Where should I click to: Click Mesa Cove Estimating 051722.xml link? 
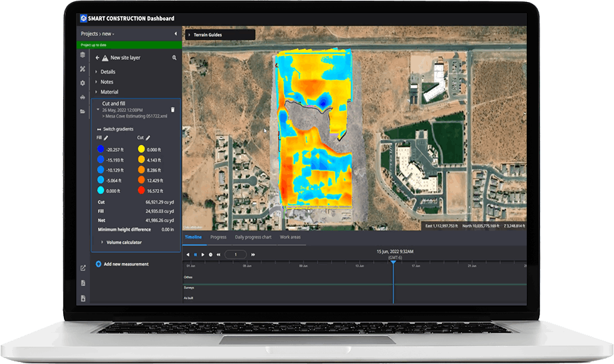(x=136, y=116)
